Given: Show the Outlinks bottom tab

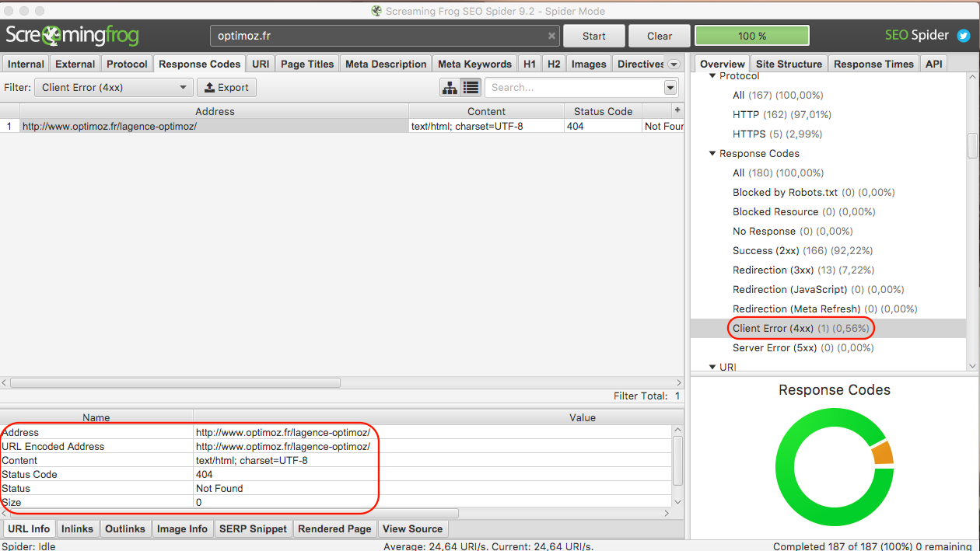Looking at the screenshot, I should tap(125, 529).
